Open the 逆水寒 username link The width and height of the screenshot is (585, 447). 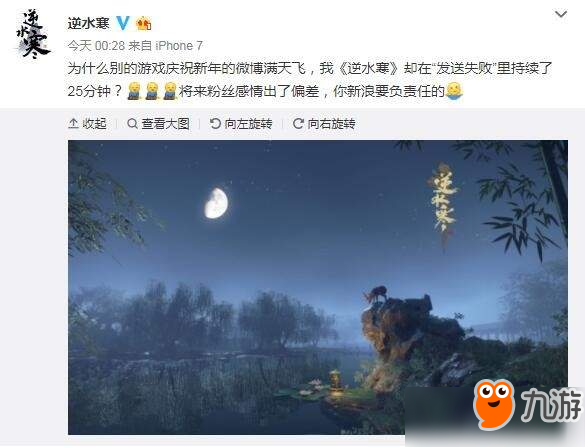(88, 23)
